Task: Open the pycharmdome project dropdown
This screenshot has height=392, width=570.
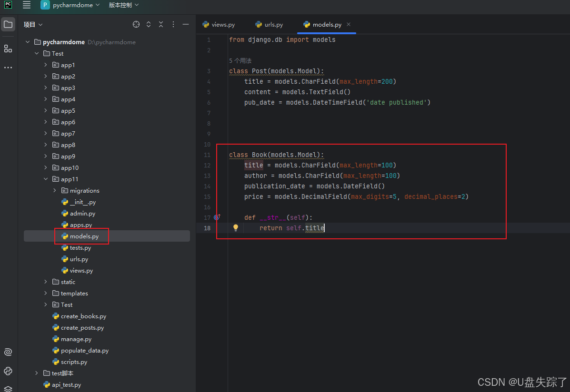Action: (70, 5)
